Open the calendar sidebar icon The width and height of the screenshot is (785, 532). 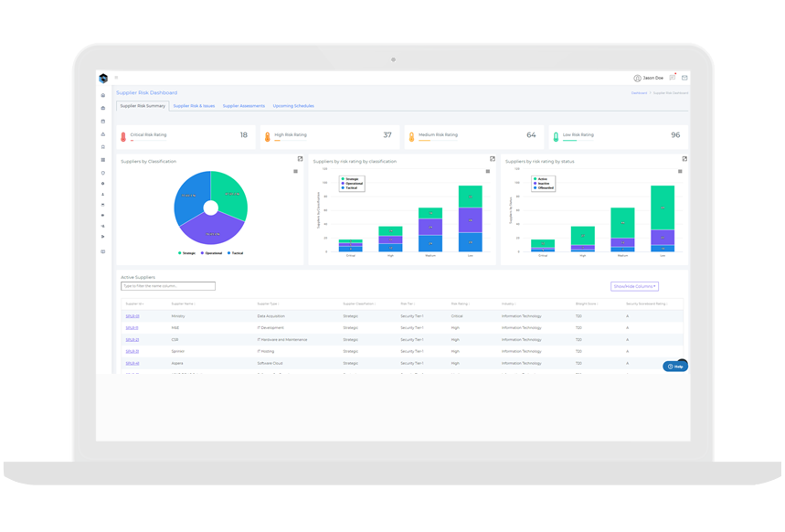103,122
